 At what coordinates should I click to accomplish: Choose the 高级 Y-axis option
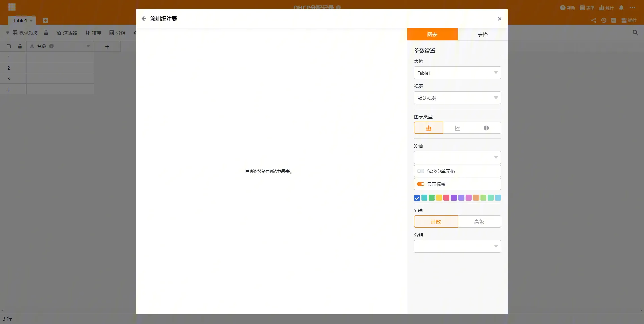[479, 222]
